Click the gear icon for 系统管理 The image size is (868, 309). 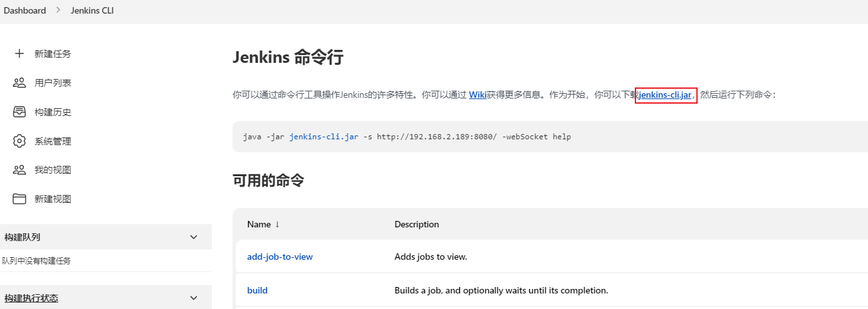[19, 141]
